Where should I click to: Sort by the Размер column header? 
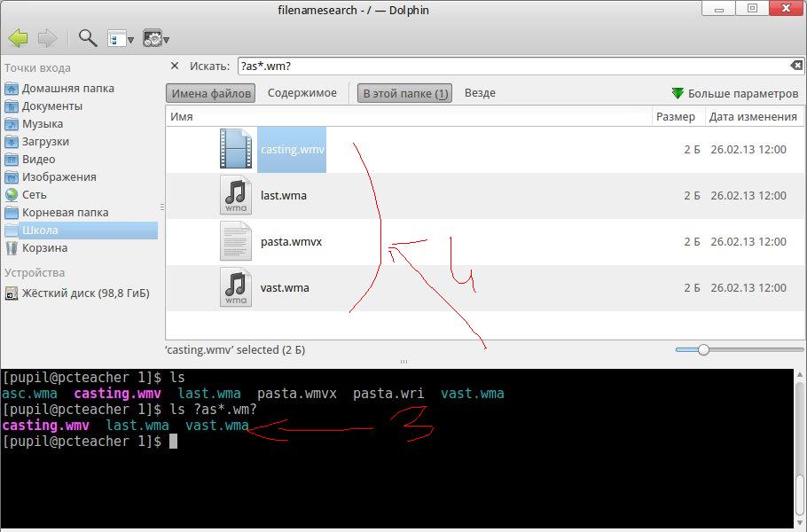tap(675, 117)
